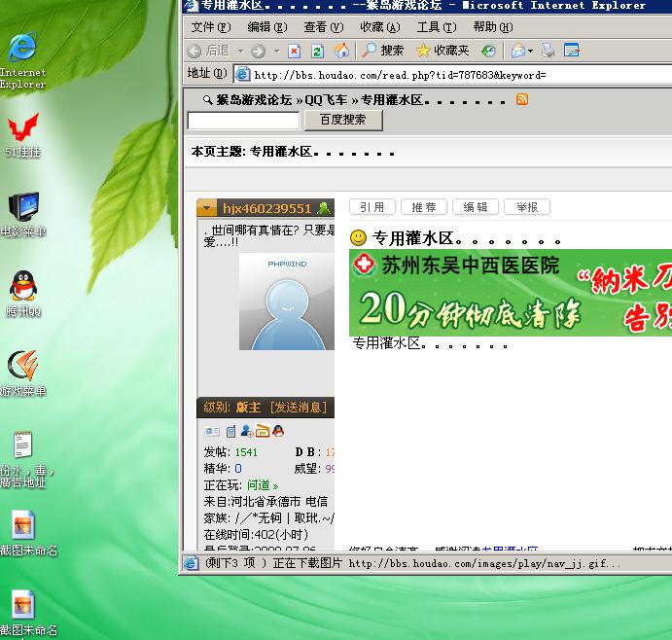Image resolution: width=672 pixels, height=640 pixels.
Task: Click the mail folder icon in profile row
Action: click(263, 431)
